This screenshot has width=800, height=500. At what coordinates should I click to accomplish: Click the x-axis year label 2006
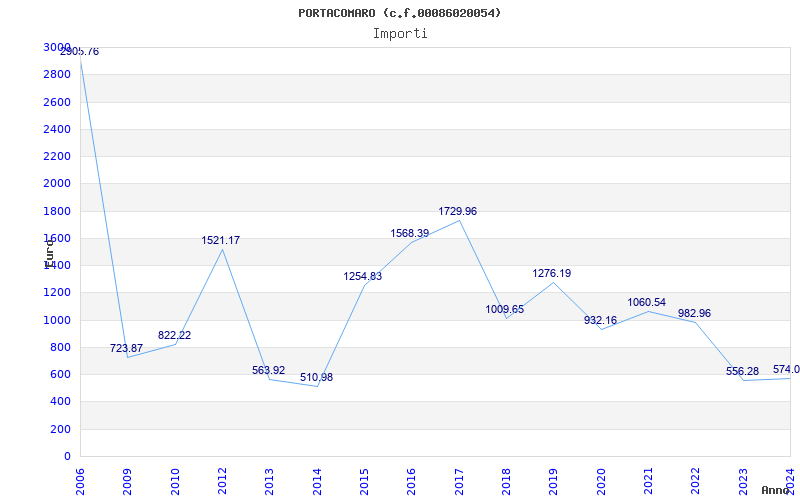point(80,482)
